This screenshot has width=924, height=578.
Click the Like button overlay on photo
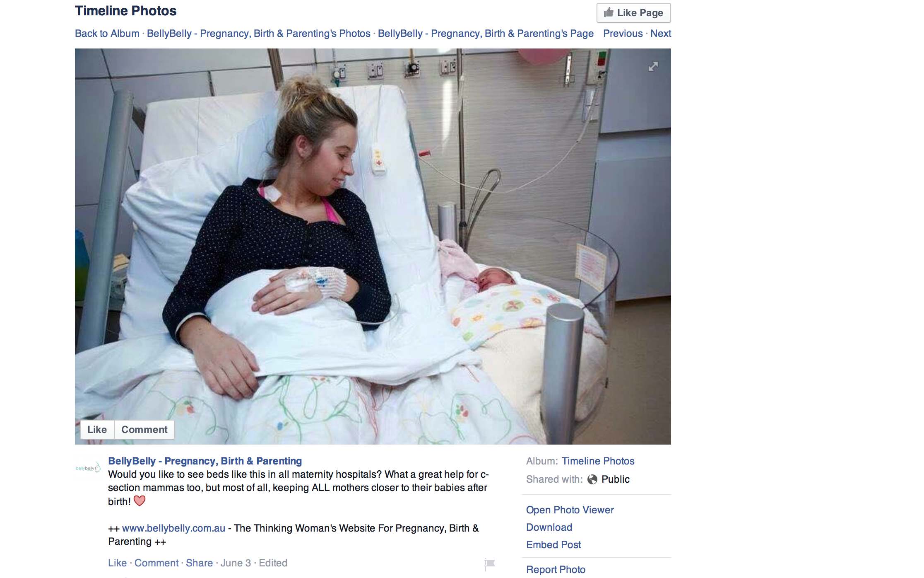97,430
